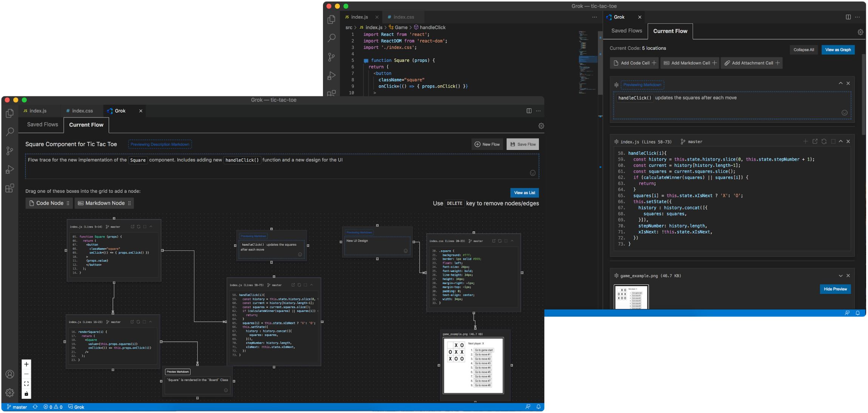Collapse the index.js Lines 16-23 node
Screen dimensions: 868x413
click(x=150, y=322)
